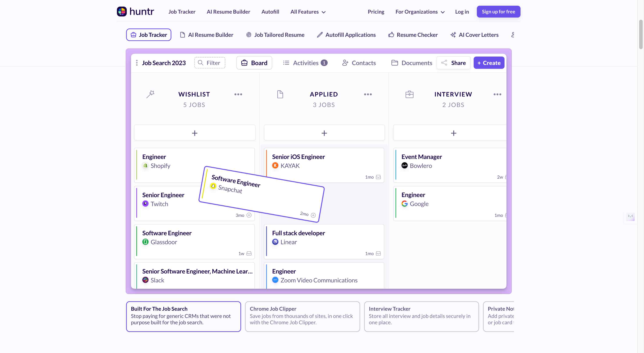Click the page vertical scrollbar
The image size is (644, 353).
[641, 34]
